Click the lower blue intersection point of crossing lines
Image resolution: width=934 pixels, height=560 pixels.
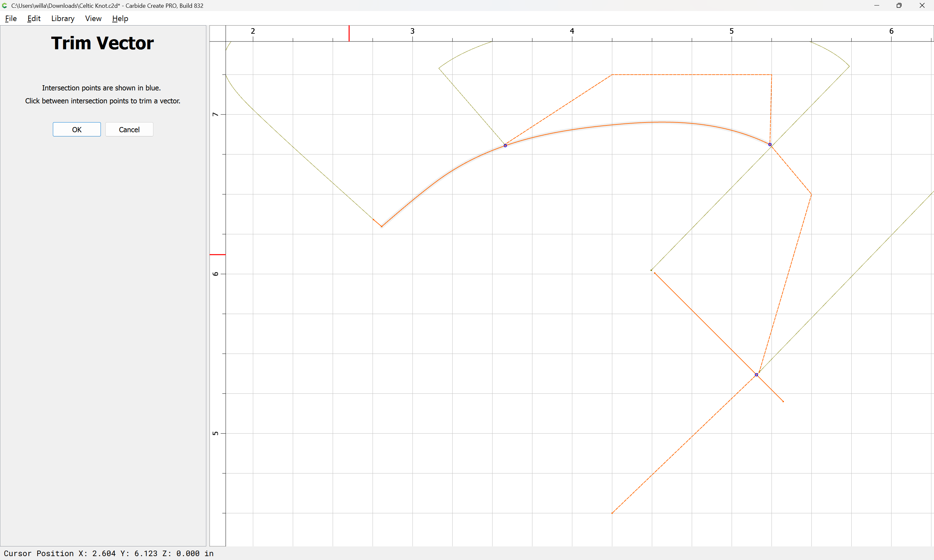(x=756, y=375)
